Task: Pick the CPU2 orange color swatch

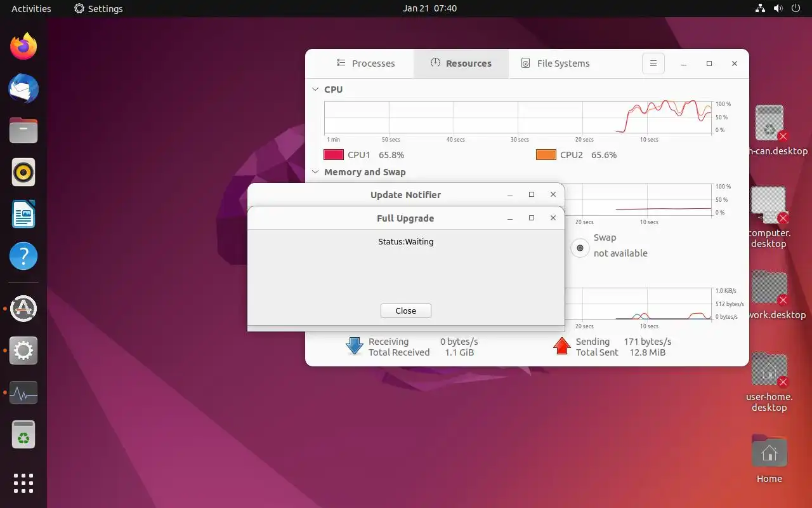Action: (x=546, y=154)
